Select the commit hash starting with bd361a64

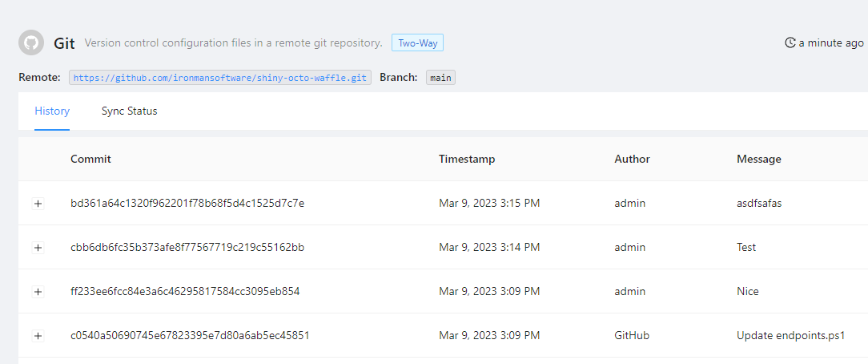[187, 203]
